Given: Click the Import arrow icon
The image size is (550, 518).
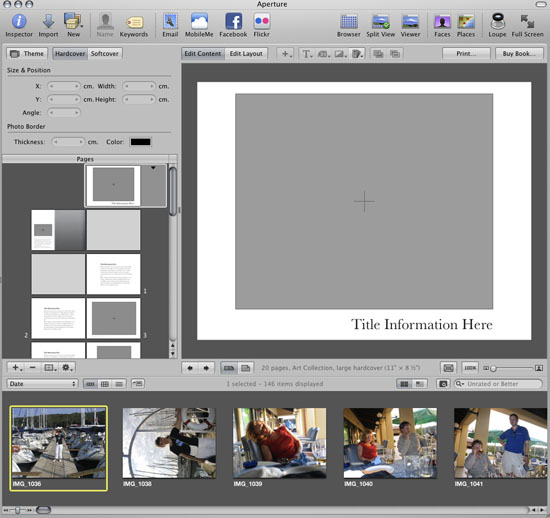Looking at the screenshot, I should pos(48,21).
